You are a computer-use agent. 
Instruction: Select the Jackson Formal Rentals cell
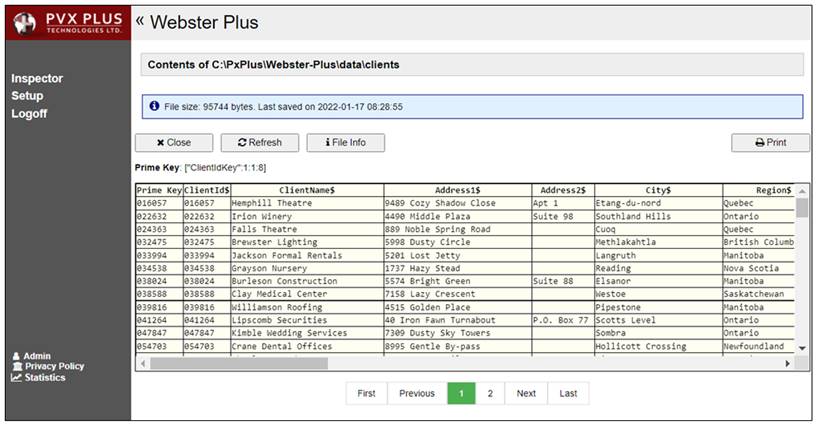pos(307,256)
